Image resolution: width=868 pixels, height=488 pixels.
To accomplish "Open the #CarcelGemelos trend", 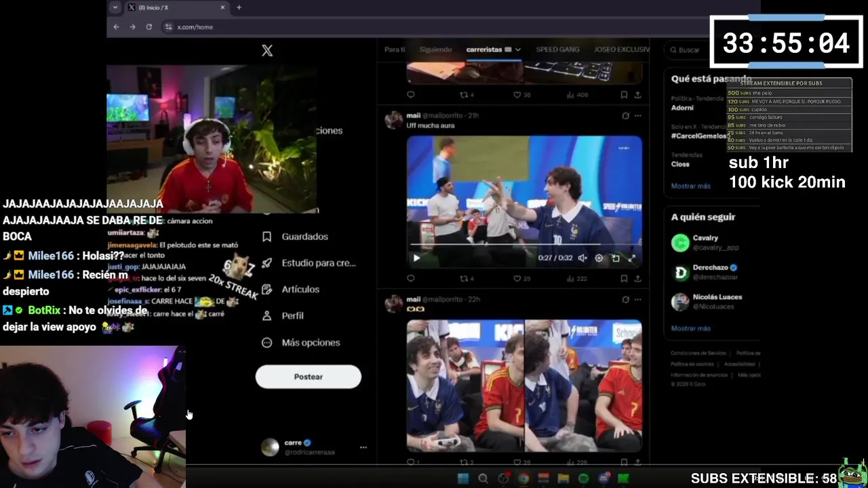I will (698, 136).
